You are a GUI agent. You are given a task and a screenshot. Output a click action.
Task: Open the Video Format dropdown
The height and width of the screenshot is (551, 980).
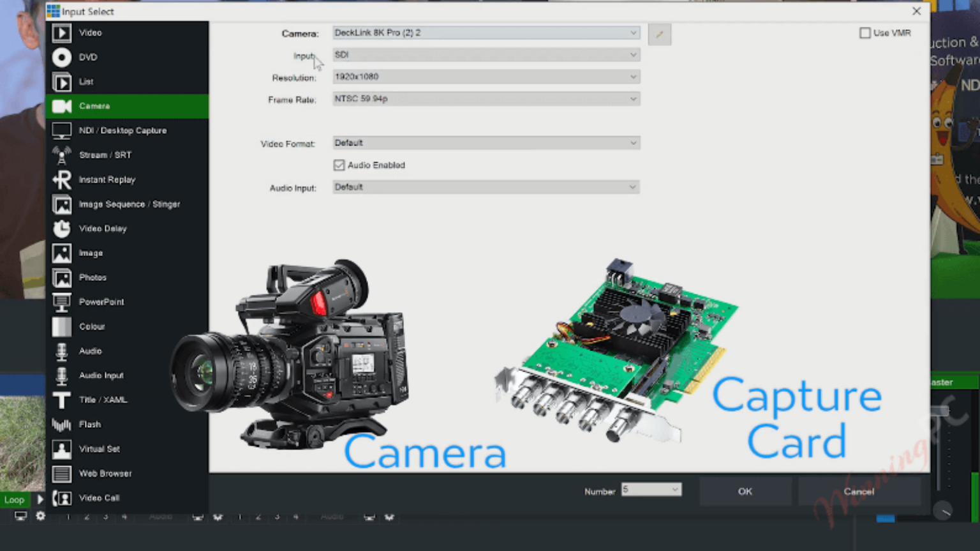coord(486,143)
